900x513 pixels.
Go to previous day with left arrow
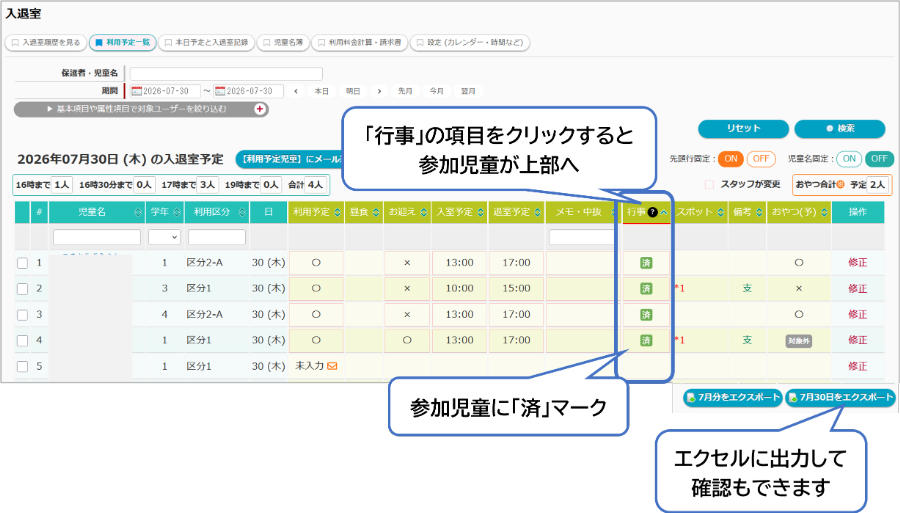tap(296, 91)
